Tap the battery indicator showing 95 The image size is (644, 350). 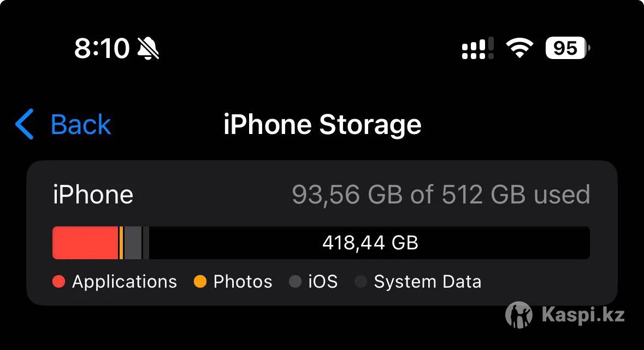pos(568,48)
